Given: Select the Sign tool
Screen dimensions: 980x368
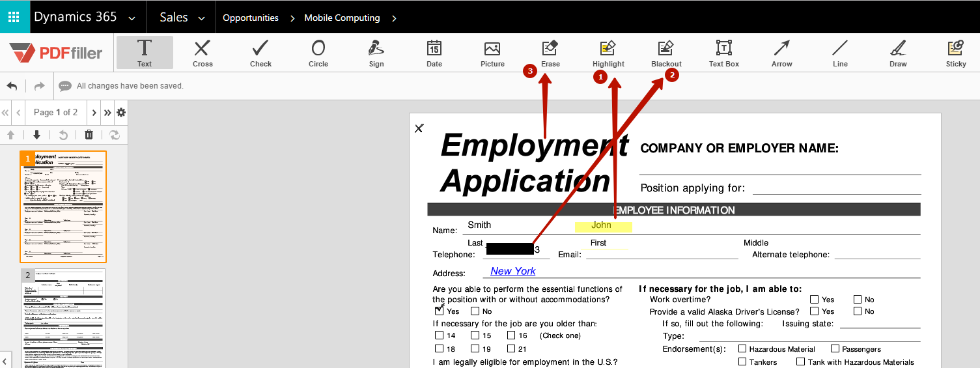Looking at the screenshot, I should point(376,52).
